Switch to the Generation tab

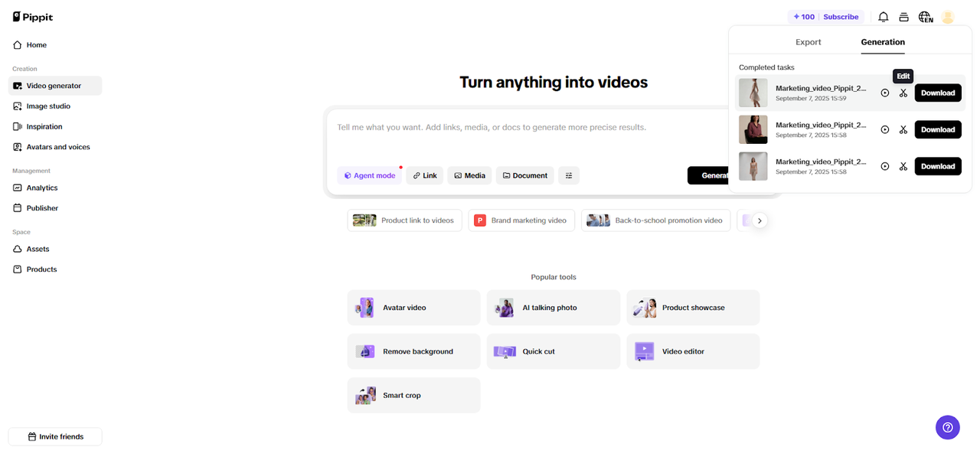tap(882, 42)
